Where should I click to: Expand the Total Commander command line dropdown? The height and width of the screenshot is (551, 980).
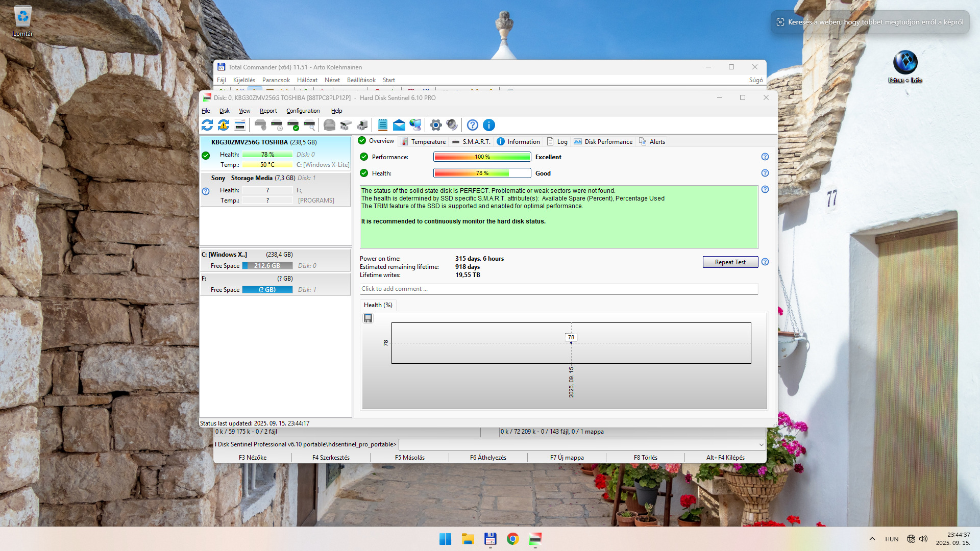(x=761, y=444)
